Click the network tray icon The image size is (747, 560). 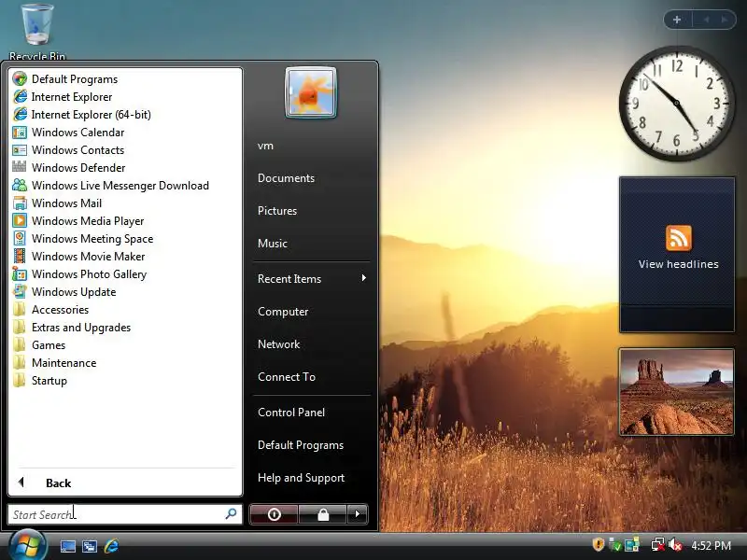click(658, 544)
